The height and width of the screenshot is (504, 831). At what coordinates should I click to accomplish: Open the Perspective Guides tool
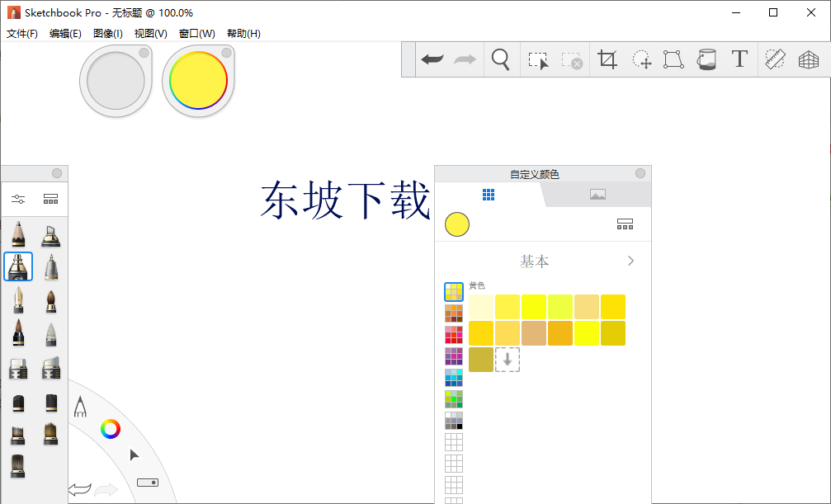[x=809, y=59]
